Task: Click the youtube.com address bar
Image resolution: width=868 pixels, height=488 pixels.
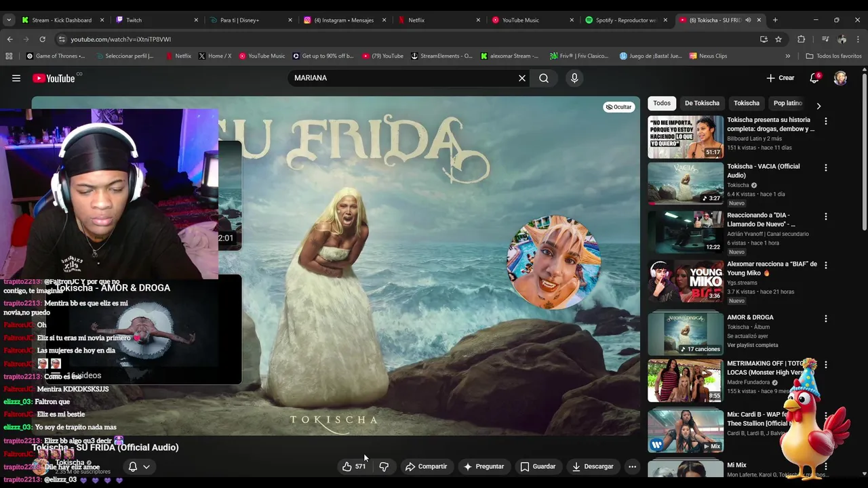Action: (x=407, y=39)
